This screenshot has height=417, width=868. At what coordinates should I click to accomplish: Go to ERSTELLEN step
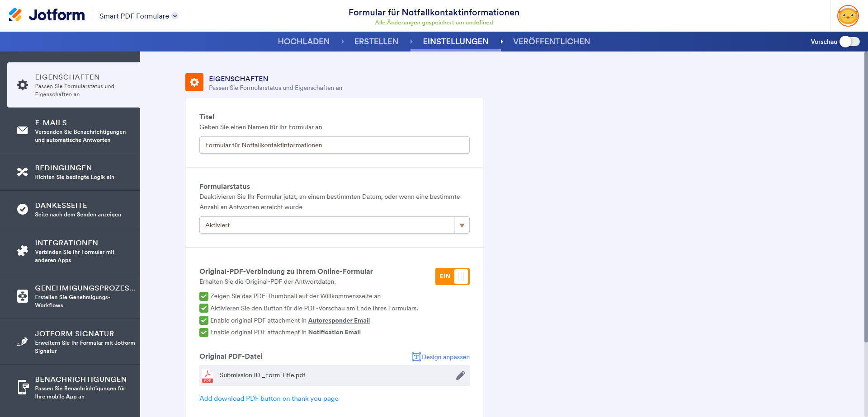coord(376,42)
